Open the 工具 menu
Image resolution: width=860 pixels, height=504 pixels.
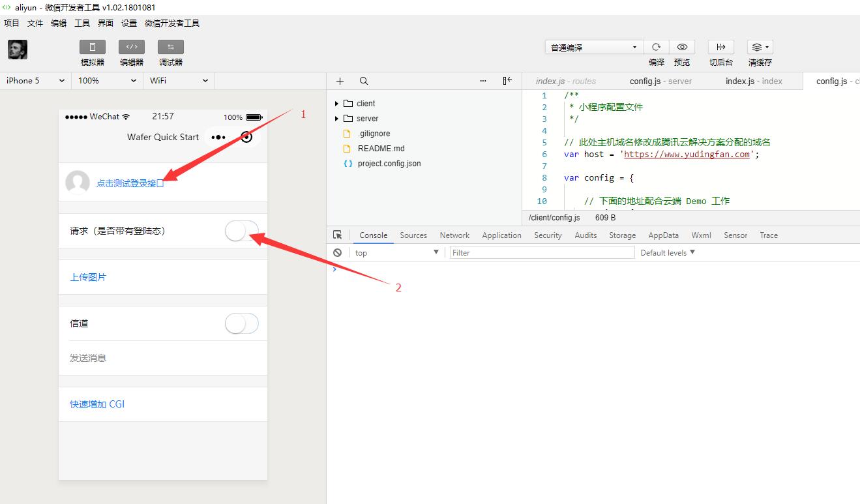(x=82, y=23)
